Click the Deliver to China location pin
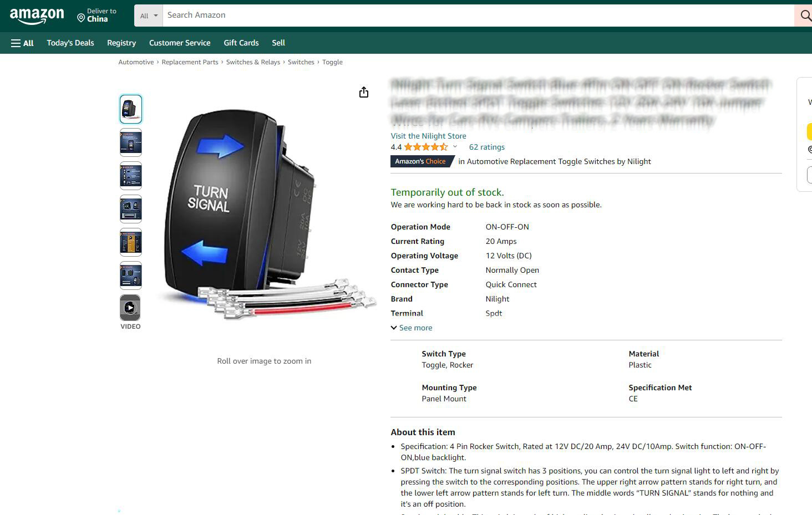The width and height of the screenshot is (812, 515). [82, 17]
